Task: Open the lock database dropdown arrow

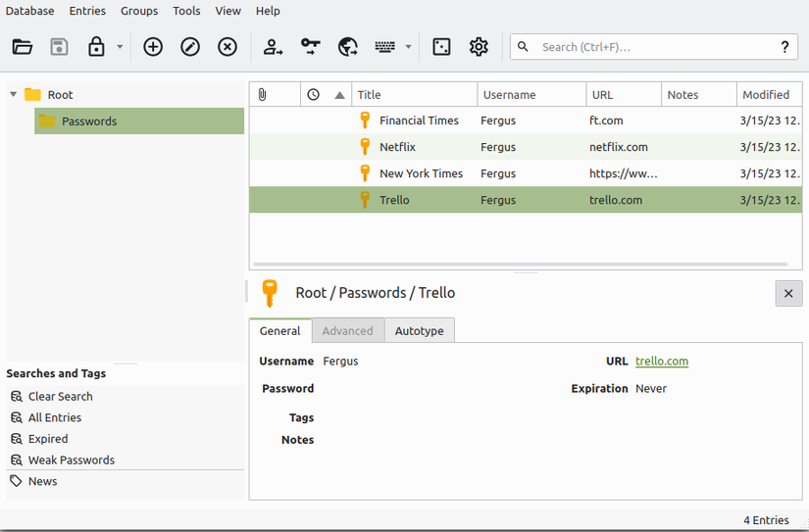Action: coord(120,47)
